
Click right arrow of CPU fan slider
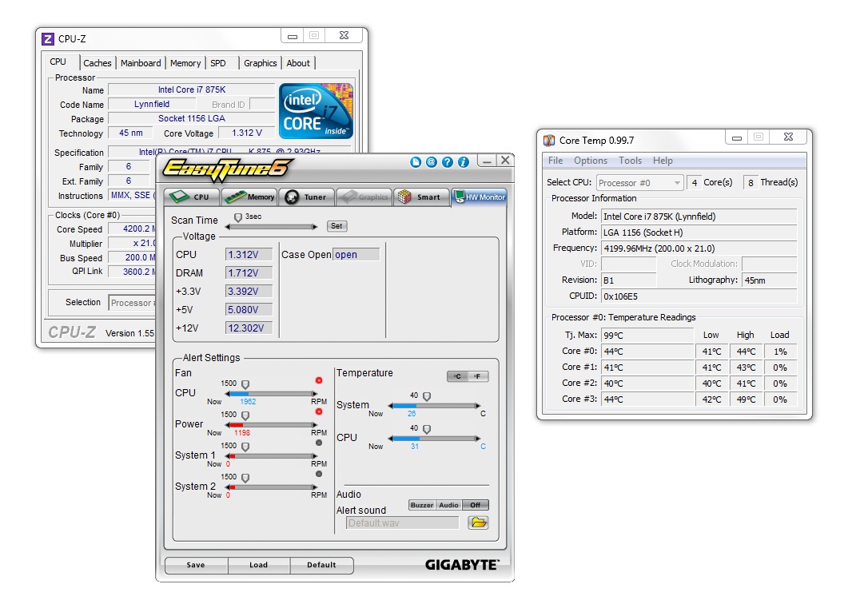[x=315, y=394]
